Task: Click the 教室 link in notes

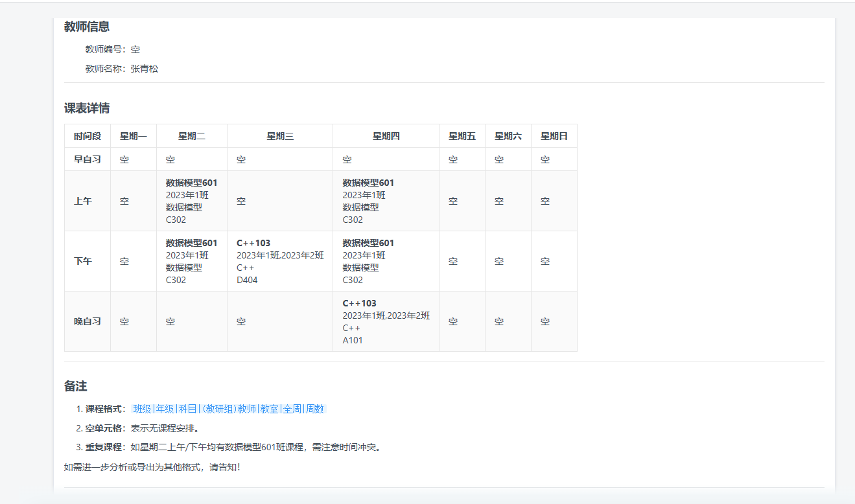Action: [x=270, y=409]
